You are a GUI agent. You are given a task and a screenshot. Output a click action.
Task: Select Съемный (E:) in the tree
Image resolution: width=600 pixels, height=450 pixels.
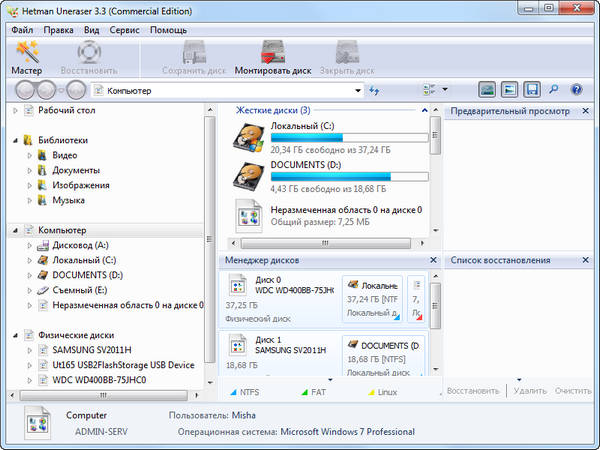78,290
